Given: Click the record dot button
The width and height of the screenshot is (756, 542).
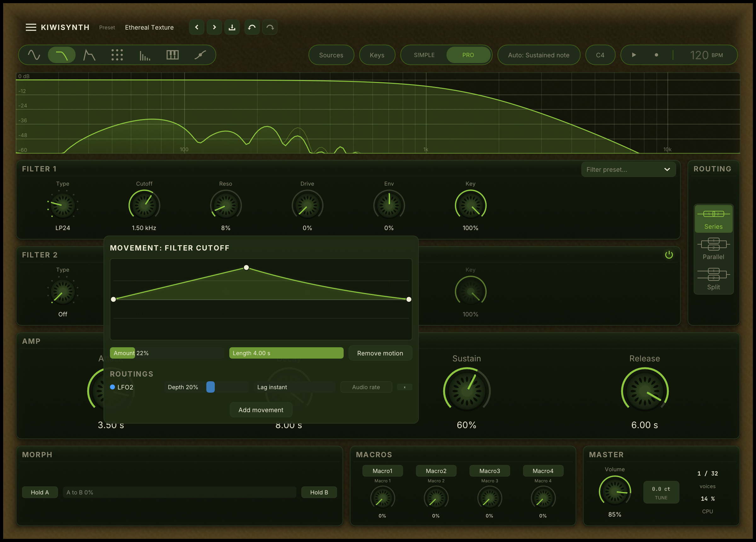Looking at the screenshot, I should tap(656, 55).
